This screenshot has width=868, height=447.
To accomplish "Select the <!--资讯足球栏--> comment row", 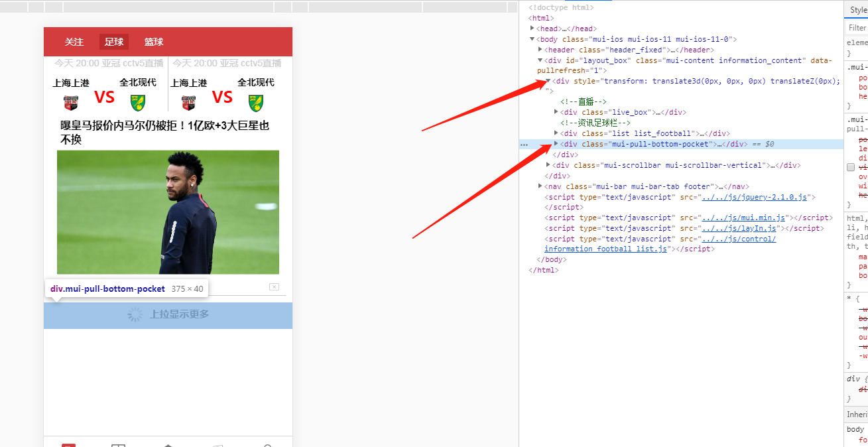I will click(595, 123).
